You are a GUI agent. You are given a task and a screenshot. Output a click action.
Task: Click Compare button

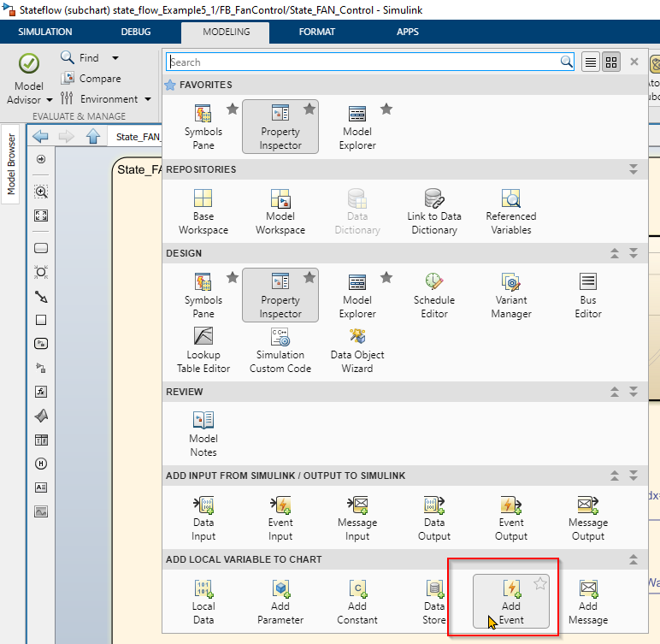pos(91,79)
